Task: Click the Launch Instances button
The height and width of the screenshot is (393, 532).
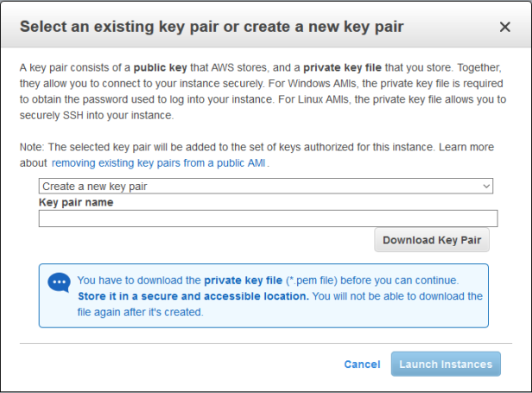Action: pyautogui.click(x=446, y=364)
